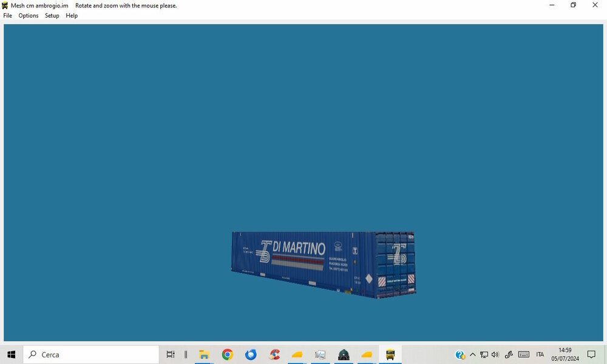Restore down the mesh viewer window

(574, 5)
